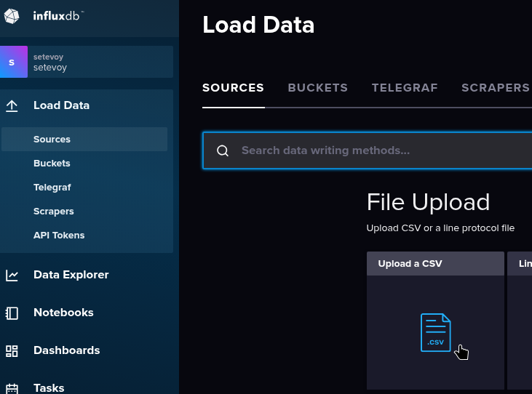The height and width of the screenshot is (394, 532).
Task: Switch to the SOURCES tab
Action: coord(233,88)
